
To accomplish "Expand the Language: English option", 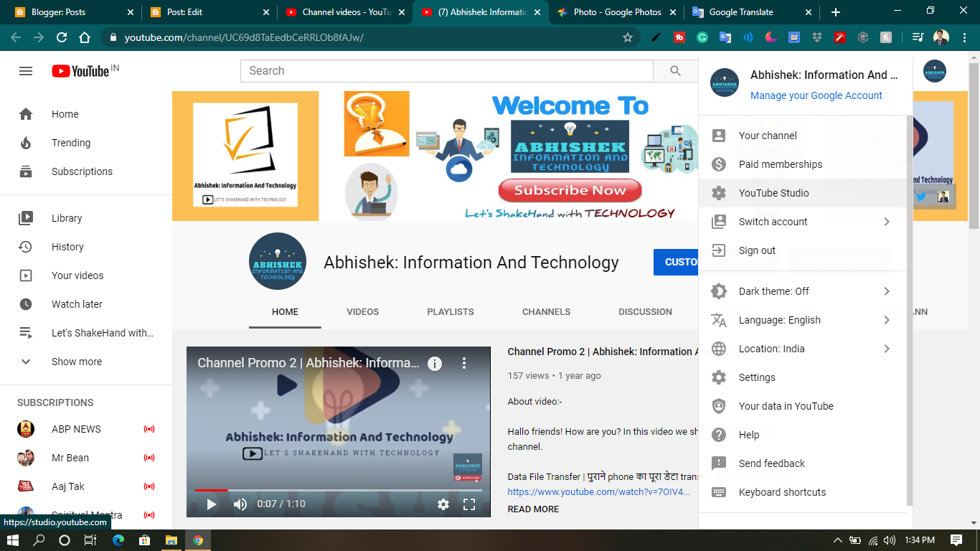I will click(x=802, y=320).
